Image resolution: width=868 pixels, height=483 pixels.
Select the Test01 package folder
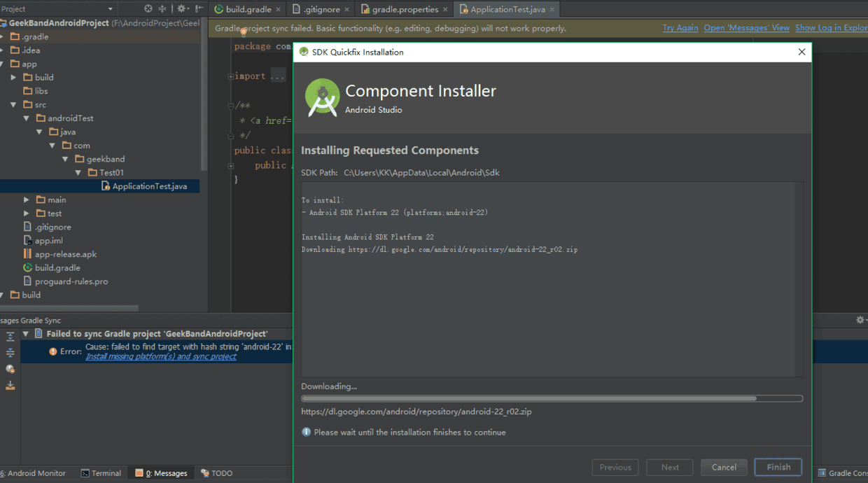pyautogui.click(x=106, y=173)
